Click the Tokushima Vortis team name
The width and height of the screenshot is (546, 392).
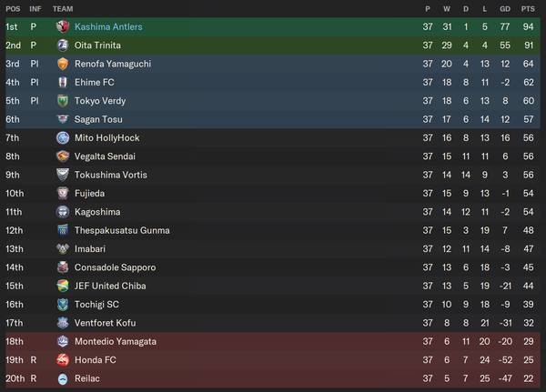pos(111,175)
